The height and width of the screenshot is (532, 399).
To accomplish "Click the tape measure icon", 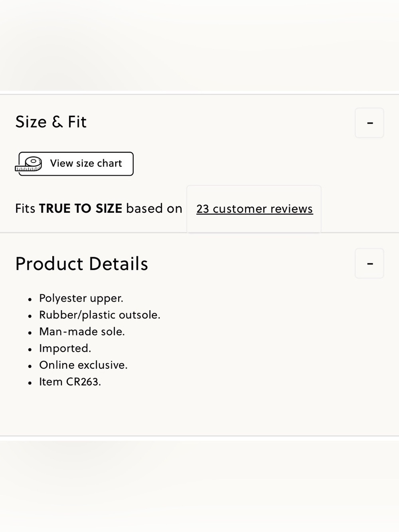I will point(29,164).
